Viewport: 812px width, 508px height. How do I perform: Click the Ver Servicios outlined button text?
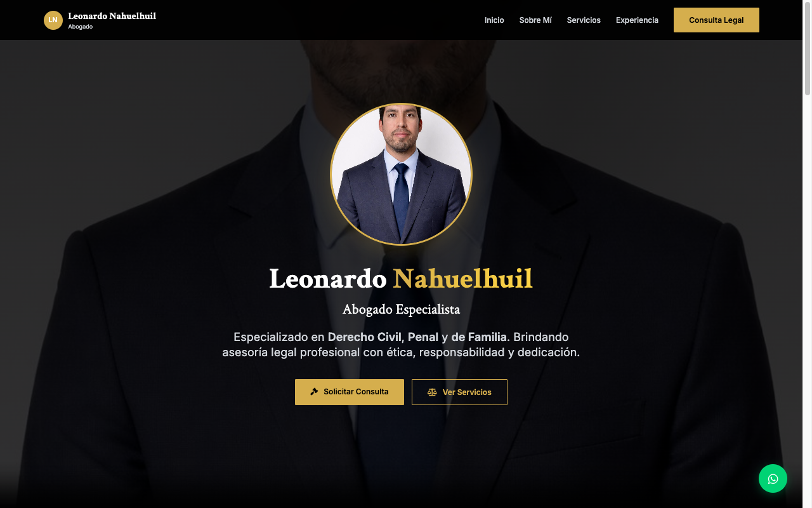tap(467, 392)
